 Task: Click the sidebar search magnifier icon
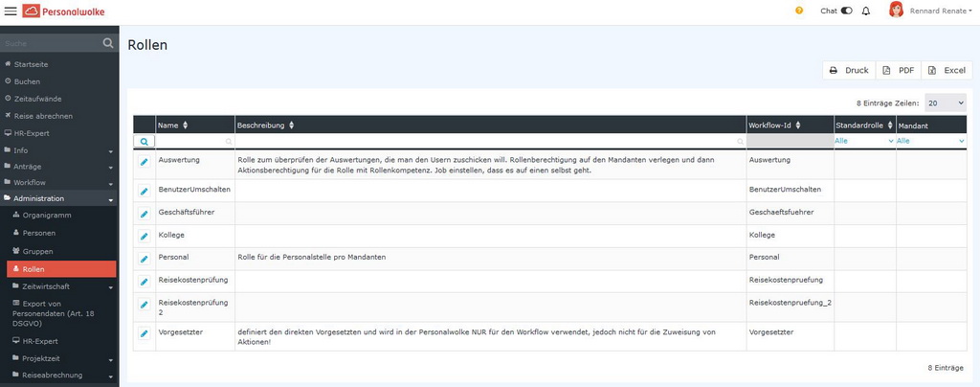click(107, 43)
